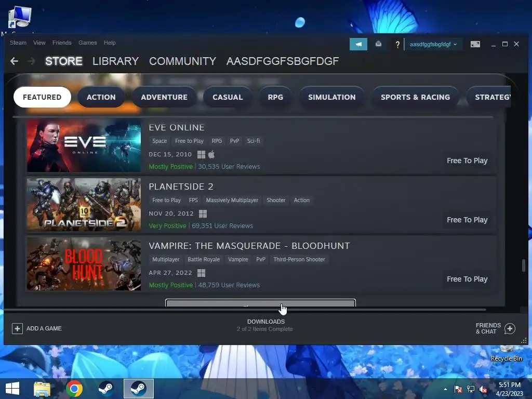The height and width of the screenshot is (399, 532).
Task: Click the question mark help icon
Action: 397,44
